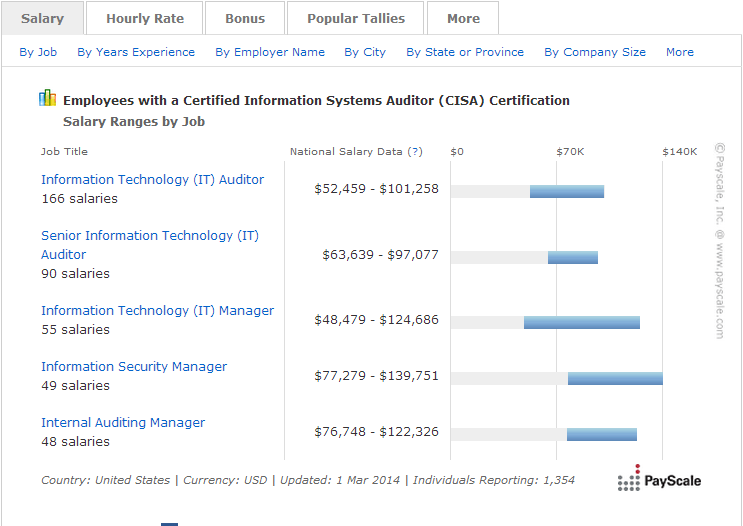Image resolution: width=743 pixels, height=526 pixels.
Task: Choose By Company Size filter
Action: (595, 52)
